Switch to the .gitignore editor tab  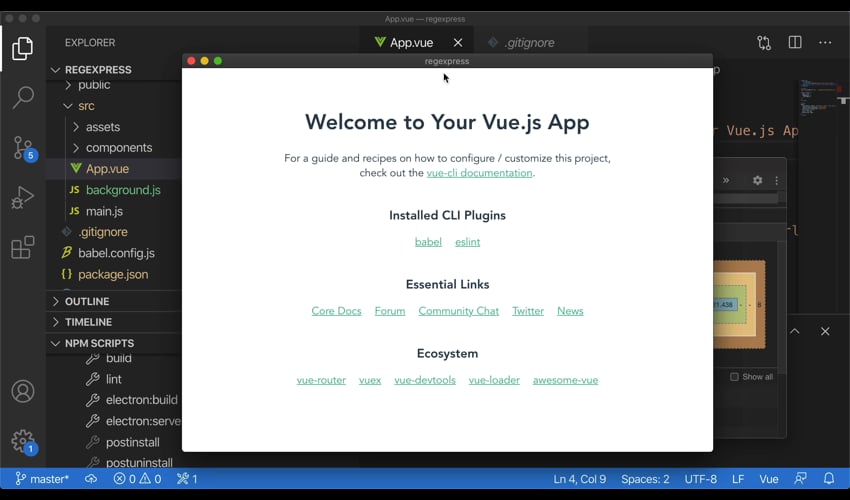[x=529, y=42]
